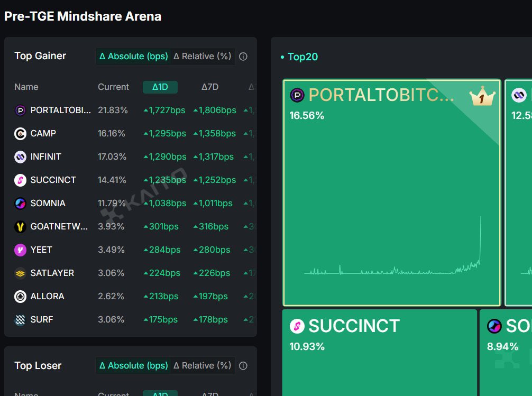Viewport: 532px width, 396px height.
Task: Select Relative (%) in Top Loser
Action: coord(202,366)
